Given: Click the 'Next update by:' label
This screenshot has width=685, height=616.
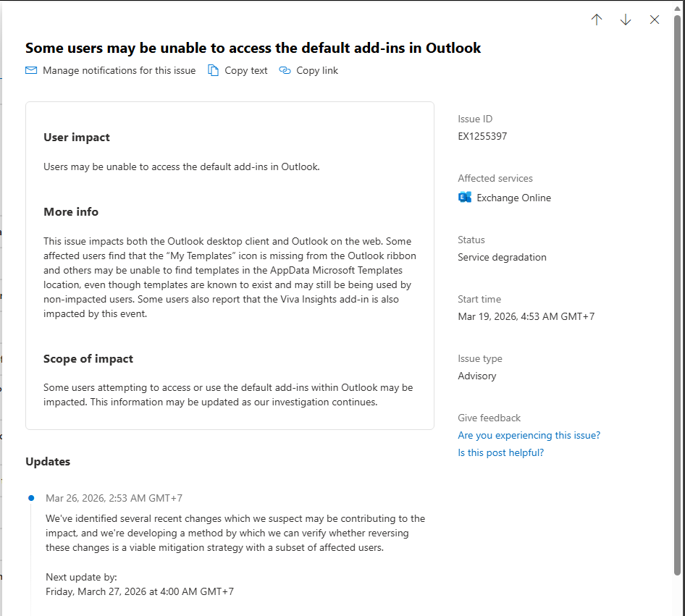Looking at the screenshot, I should coord(81,577).
